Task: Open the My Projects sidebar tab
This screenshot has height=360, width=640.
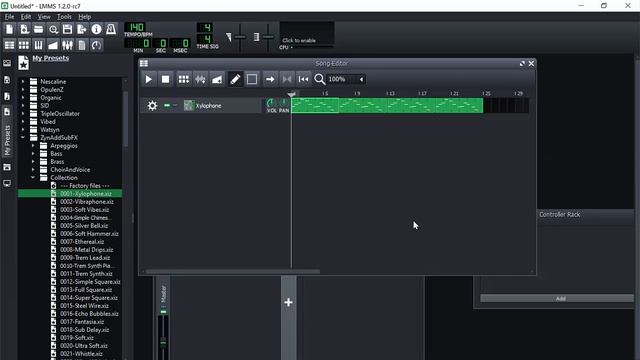Action: [x=7, y=80]
